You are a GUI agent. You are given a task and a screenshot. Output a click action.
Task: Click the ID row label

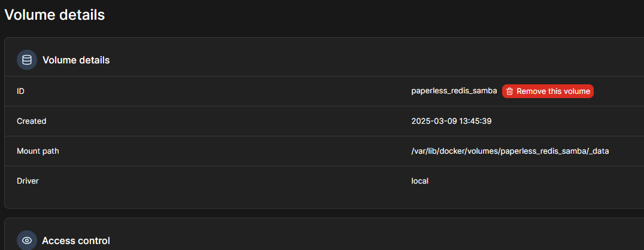pos(20,91)
